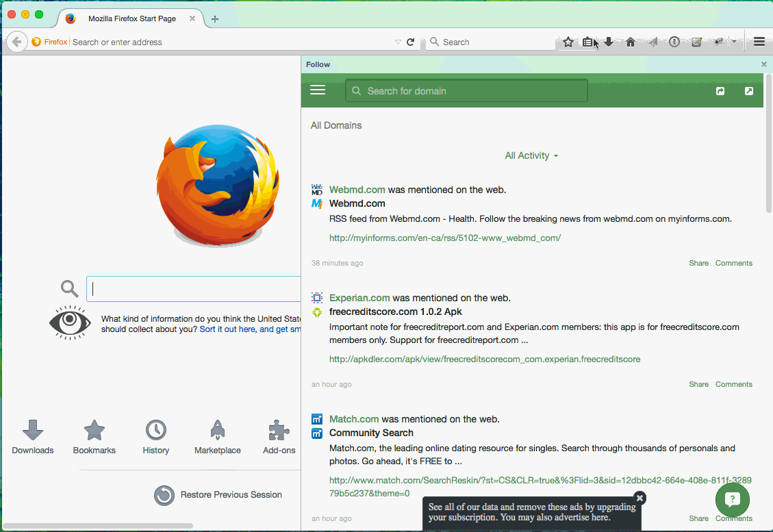Viewport: 773px width, 532px height.
Task: Click the Firefox identity icon in address bar
Action: 36,42
